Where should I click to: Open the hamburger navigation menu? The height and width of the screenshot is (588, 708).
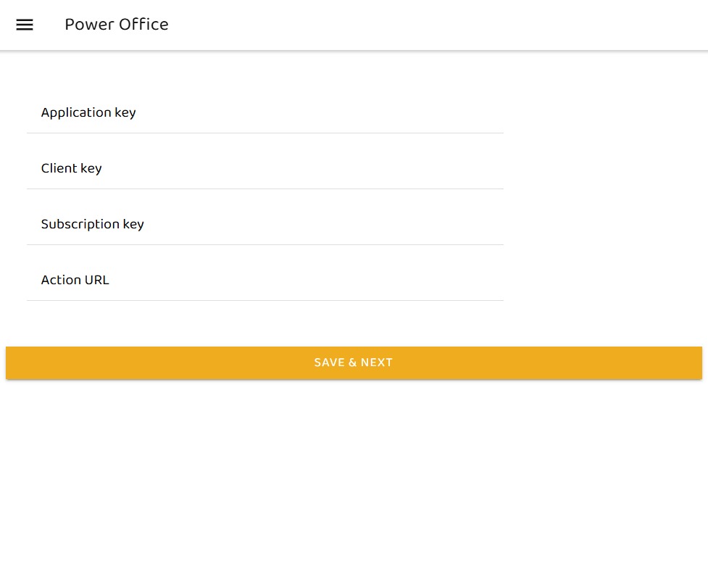tap(25, 25)
